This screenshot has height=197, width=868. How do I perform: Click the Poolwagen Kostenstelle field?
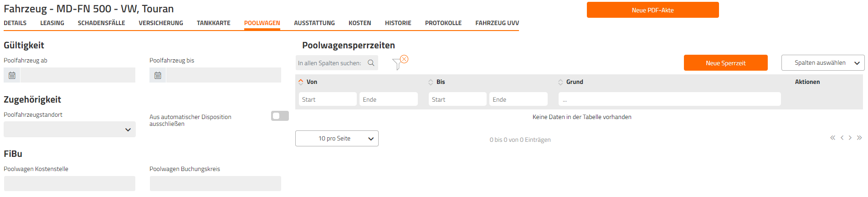[70, 183]
